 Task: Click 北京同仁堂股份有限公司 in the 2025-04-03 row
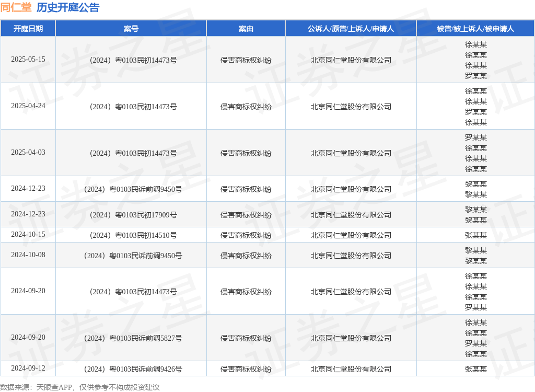tap(351, 153)
